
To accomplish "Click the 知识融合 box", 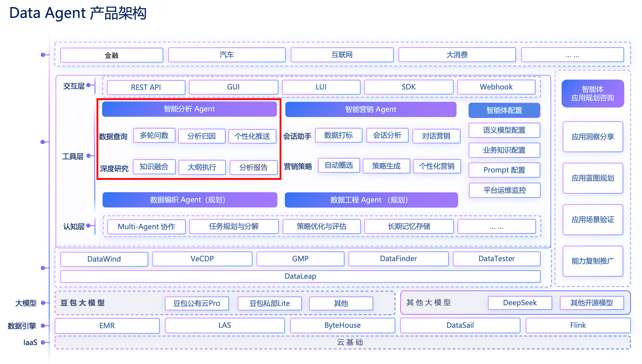I will coord(154,167).
